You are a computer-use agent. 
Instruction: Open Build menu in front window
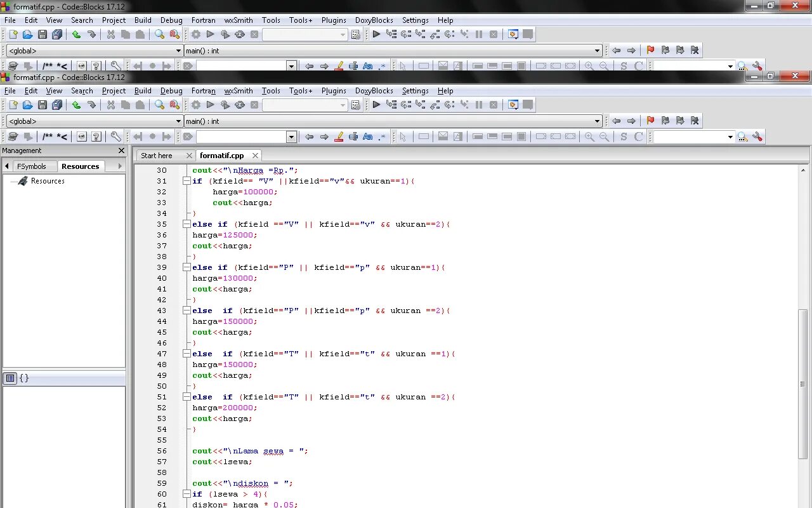[x=143, y=91]
